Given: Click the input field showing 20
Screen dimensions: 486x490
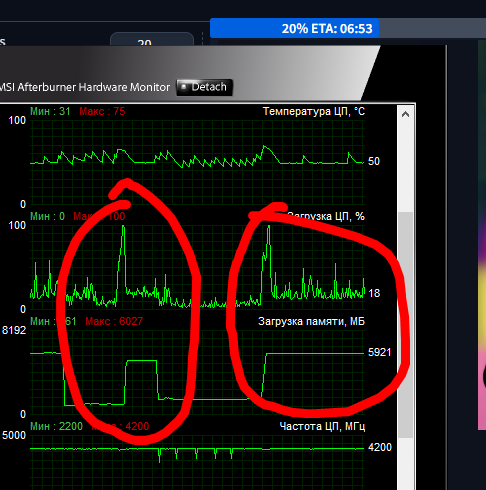Looking at the screenshot, I should pos(152,39).
